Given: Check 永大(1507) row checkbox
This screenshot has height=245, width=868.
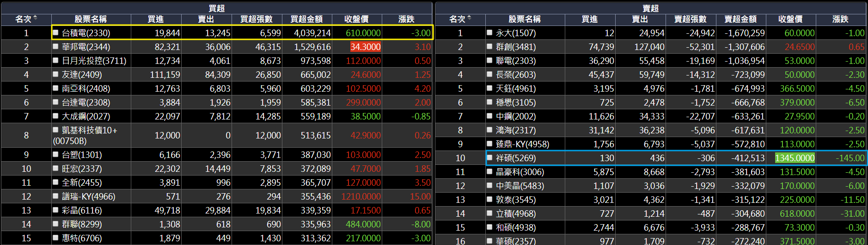Looking at the screenshot, I should 489,32.
